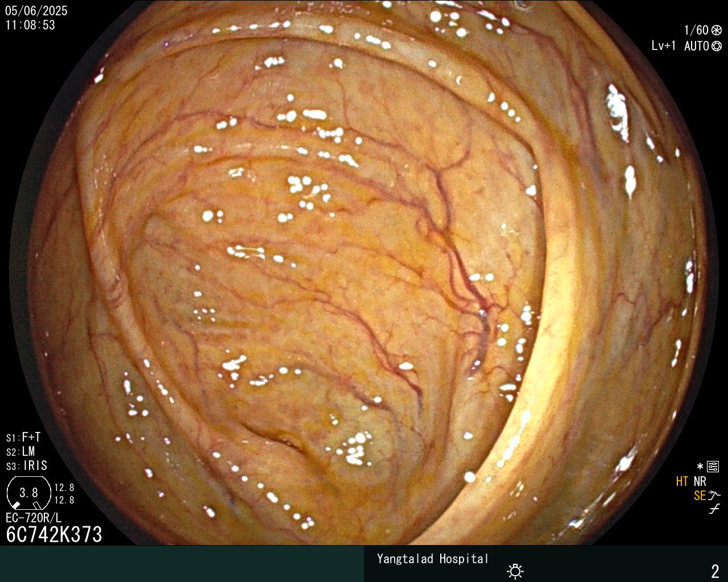Viewport: 728px width, 582px height.
Task: Click the 1/60 shutter speed value
Action: (696, 30)
